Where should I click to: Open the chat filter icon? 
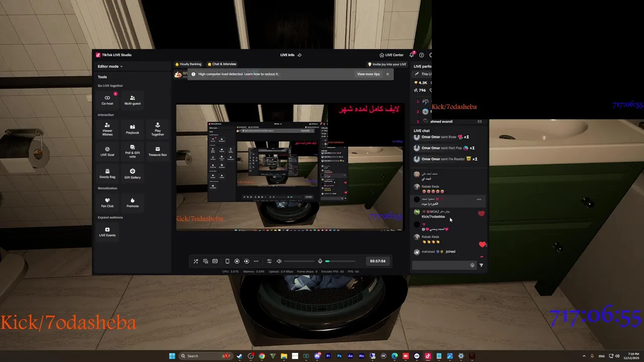coord(481,265)
